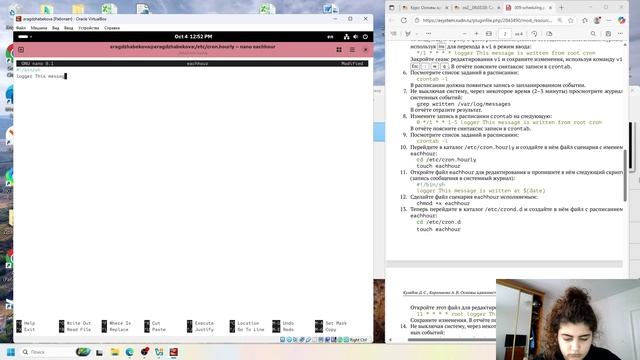
Task: Zoom out the PDF with minus button
Action: 464,34
